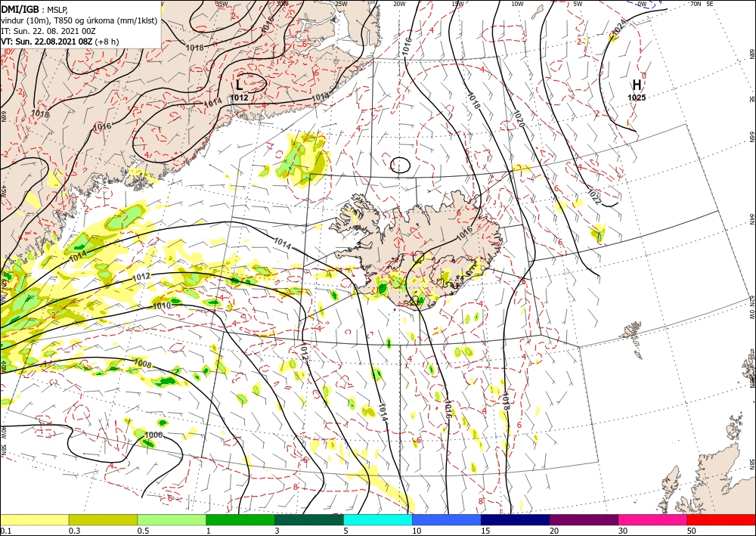The height and width of the screenshot is (536, 756).
Task: Click the '70N' label in the top corner
Action: point(696,3)
